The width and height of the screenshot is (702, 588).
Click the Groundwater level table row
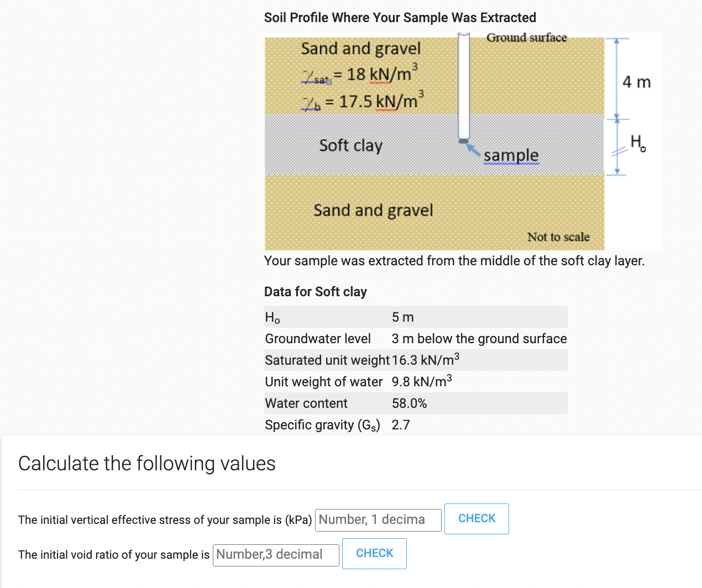415,338
